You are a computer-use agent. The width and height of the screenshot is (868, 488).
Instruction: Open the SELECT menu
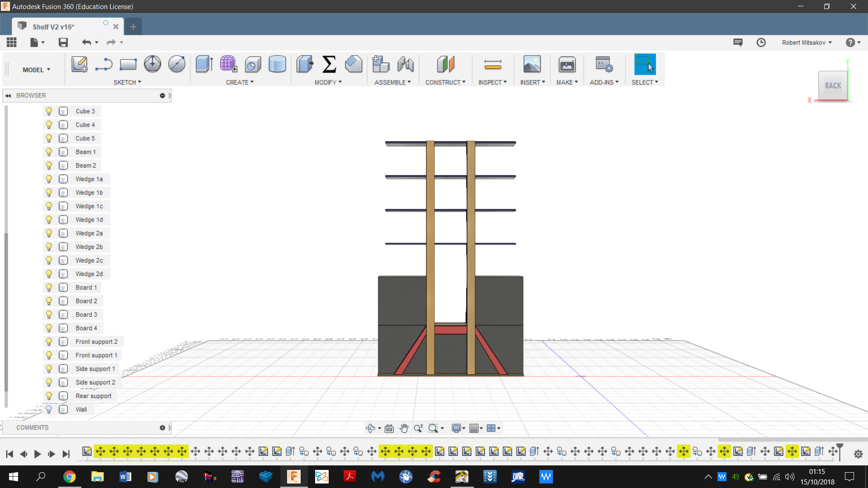(x=645, y=82)
